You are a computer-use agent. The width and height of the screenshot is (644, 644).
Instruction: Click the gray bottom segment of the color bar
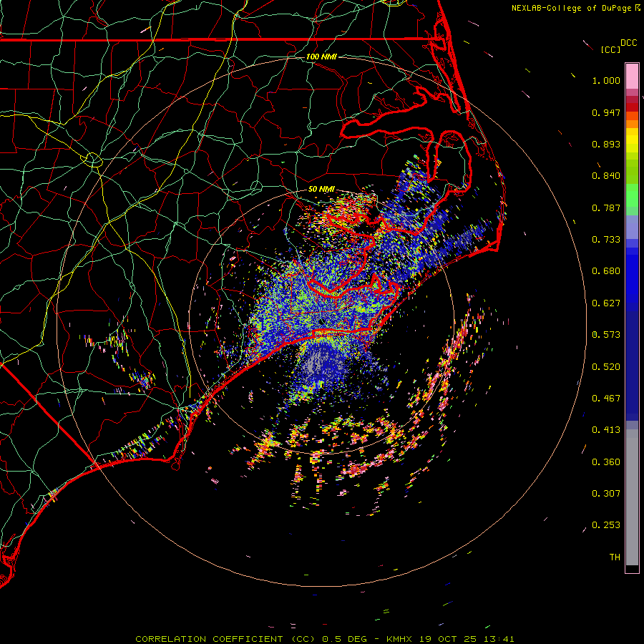pyautogui.click(x=632, y=497)
